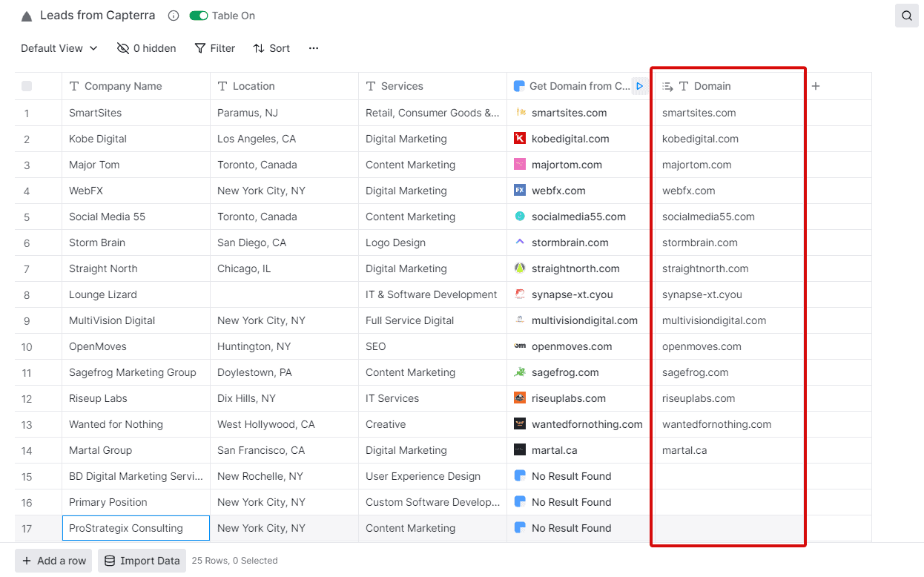Viewport: 924px width, 577px height.
Task: Click the stormbrain.com logo icon
Action: (520, 243)
